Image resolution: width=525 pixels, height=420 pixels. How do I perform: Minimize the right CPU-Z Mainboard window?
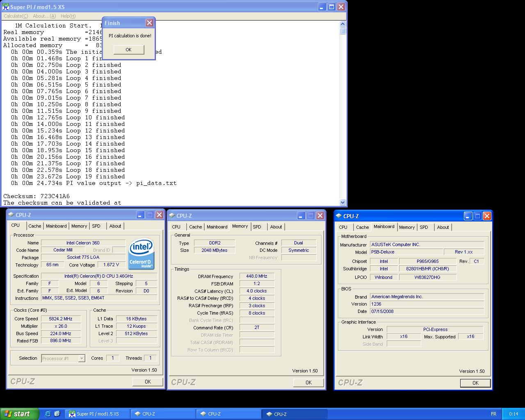468,216
